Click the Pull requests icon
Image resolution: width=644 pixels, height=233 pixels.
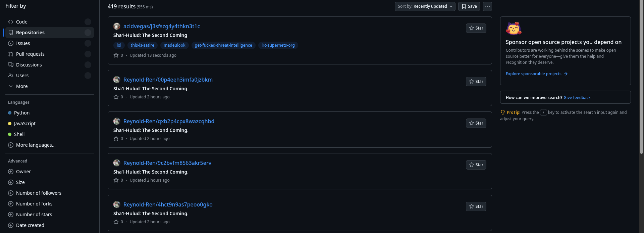click(x=11, y=54)
